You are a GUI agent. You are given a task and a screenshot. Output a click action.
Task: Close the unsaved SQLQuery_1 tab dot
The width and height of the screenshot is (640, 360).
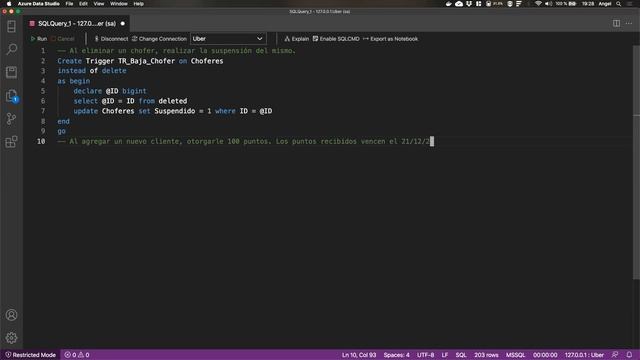122,24
